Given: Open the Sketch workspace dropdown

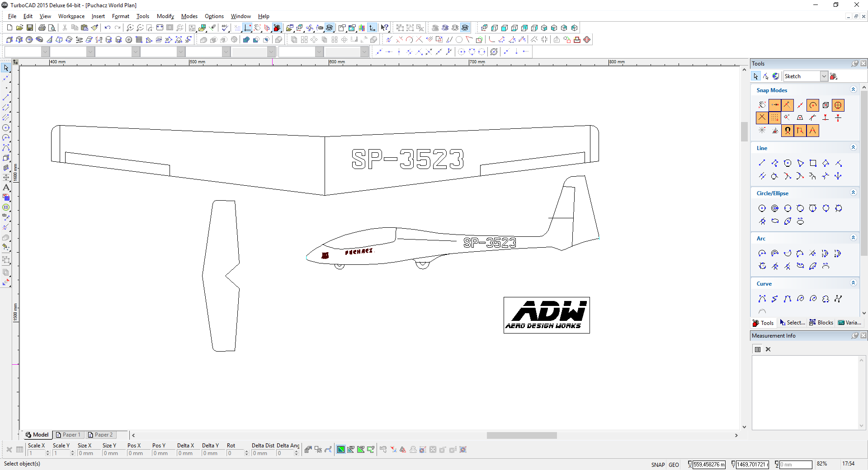Looking at the screenshot, I should (x=824, y=76).
